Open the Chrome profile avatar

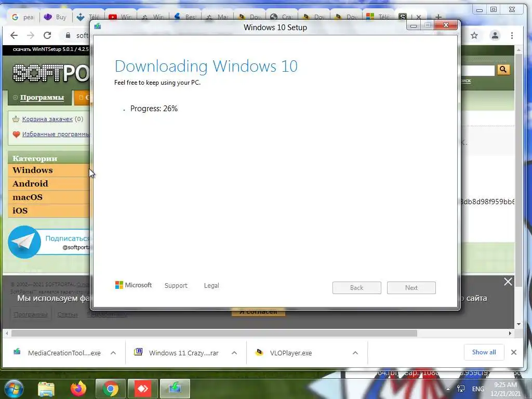point(495,35)
